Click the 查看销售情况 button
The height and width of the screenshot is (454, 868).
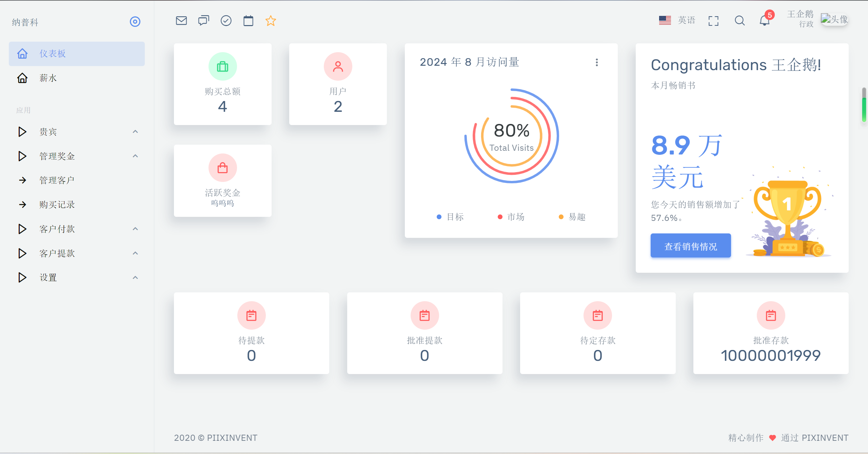pos(690,246)
